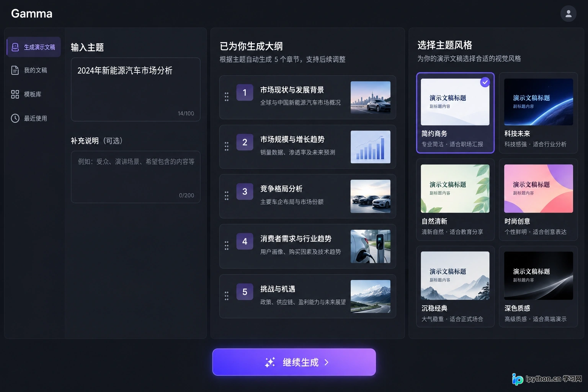
Task: Select the 科技未来 theme style
Action: [x=538, y=113]
